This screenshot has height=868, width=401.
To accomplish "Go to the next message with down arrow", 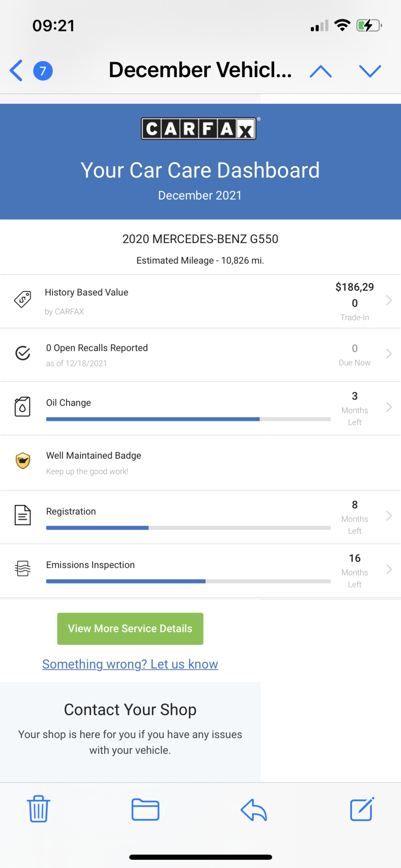I will click(370, 71).
